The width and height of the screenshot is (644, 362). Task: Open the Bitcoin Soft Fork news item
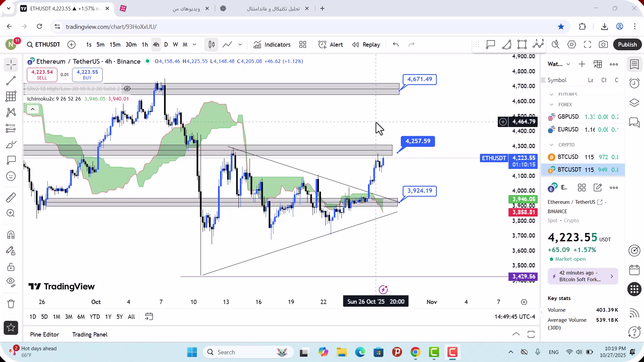[x=583, y=277]
